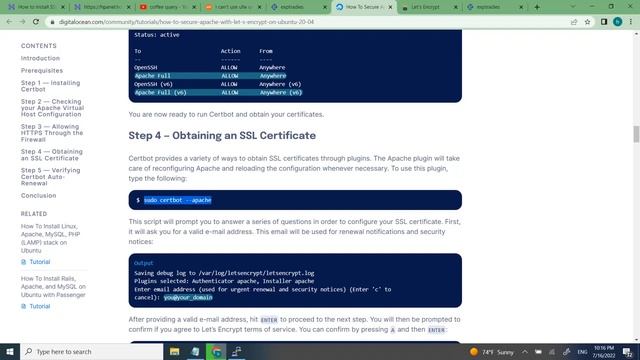The image size is (640, 360).
Task: Open the Windows Start menu
Action: coord(10,351)
